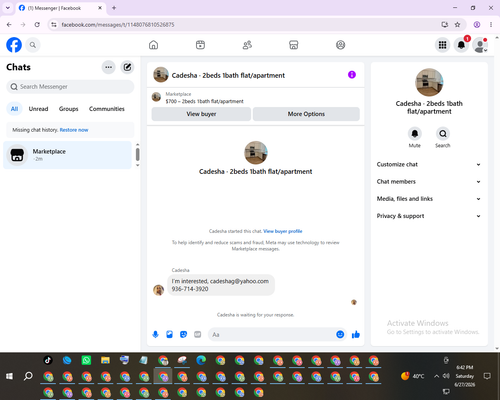Open the Chrome profile icon in toolbar
Viewport: 500px width, 400px height.
click(477, 25)
